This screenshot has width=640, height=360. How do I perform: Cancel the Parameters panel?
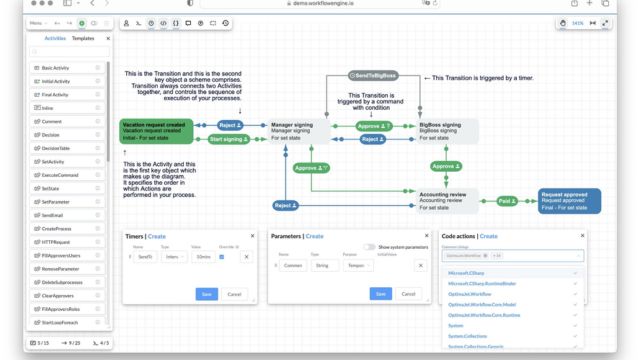click(408, 294)
